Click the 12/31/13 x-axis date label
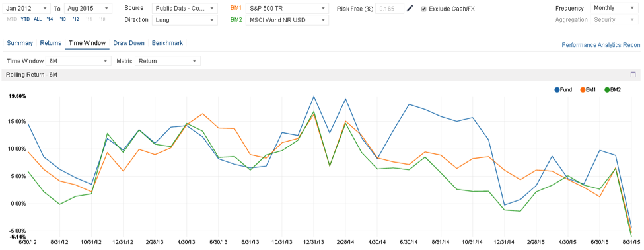This screenshot has width=644, height=250. [314, 241]
